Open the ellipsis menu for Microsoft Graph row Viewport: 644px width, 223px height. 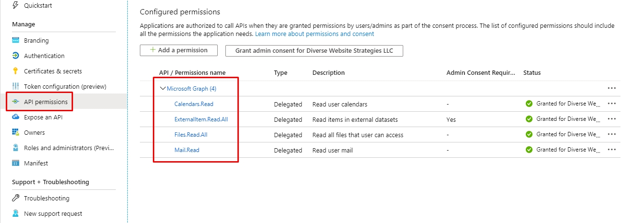611,88
